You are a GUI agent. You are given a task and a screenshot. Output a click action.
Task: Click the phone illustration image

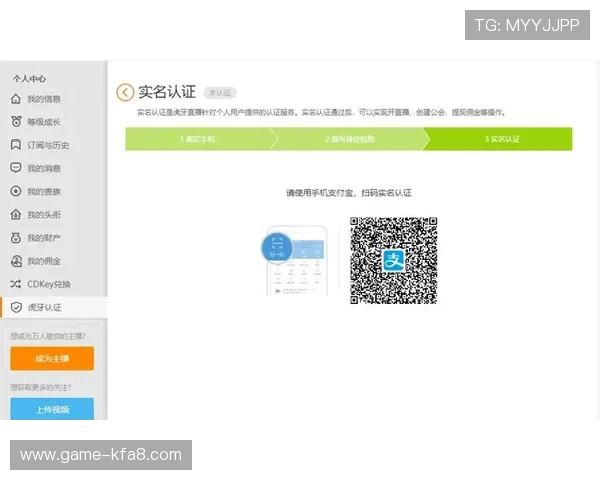(295, 261)
